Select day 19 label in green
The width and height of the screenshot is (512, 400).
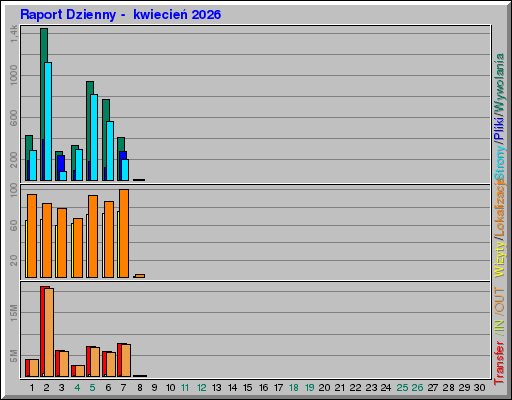click(310, 388)
